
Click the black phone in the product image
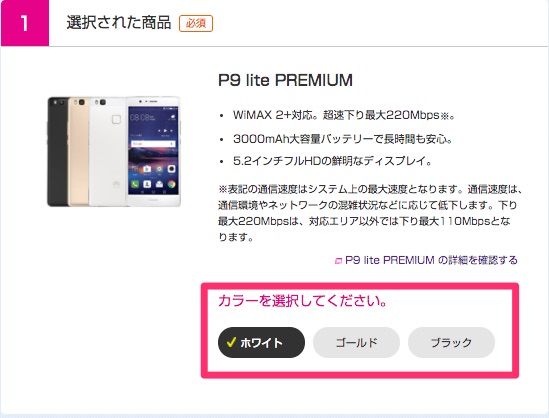click(x=57, y=152)
